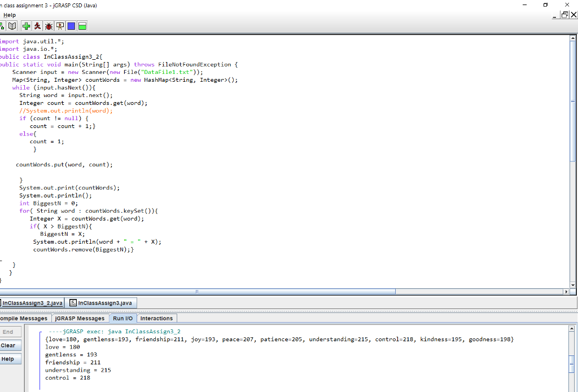
Task: Click the "DataFile1.txt" string in code
Action: pyautogui.click(x=168, y=72)
